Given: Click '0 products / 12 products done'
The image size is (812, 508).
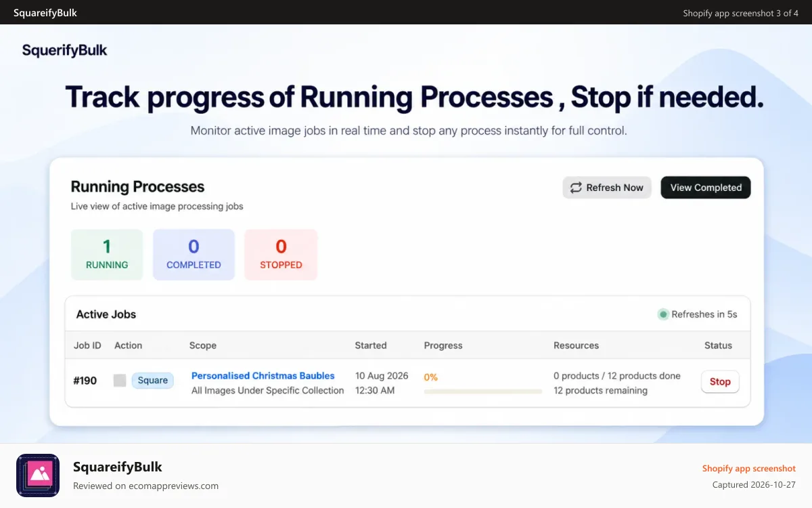Looking at the screenshot, I should pyautogui.click(x=617, y=376).
